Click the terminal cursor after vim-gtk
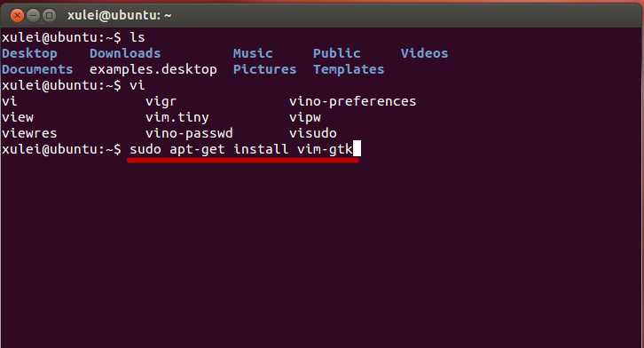The image size is (644, 348). click(x=357, y=149)
